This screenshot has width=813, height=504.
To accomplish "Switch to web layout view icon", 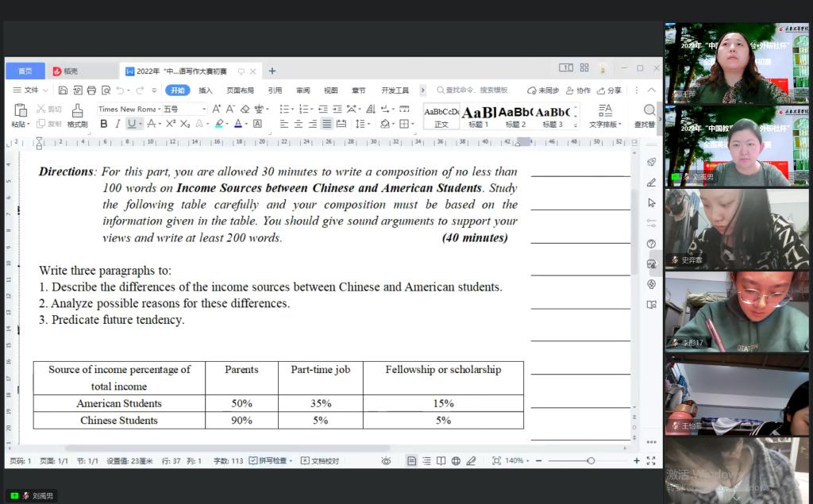I will pos(456,461).
